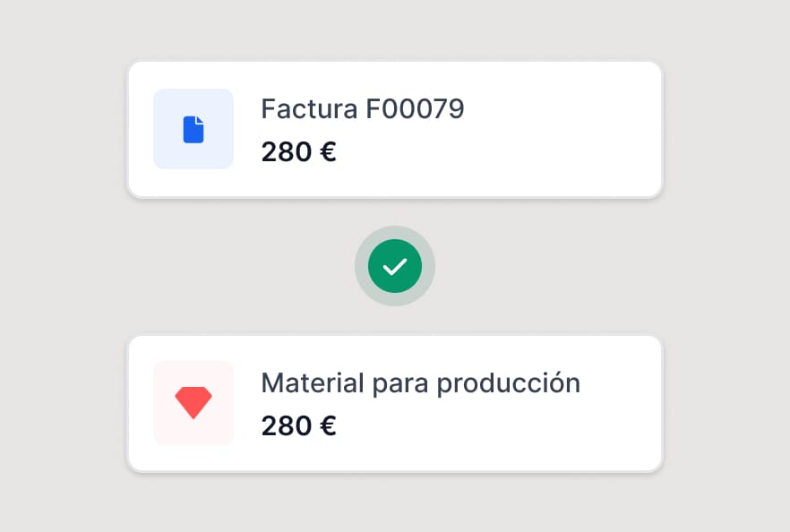
Task: Expand the Material para producción card
Action: coord(394,402)
